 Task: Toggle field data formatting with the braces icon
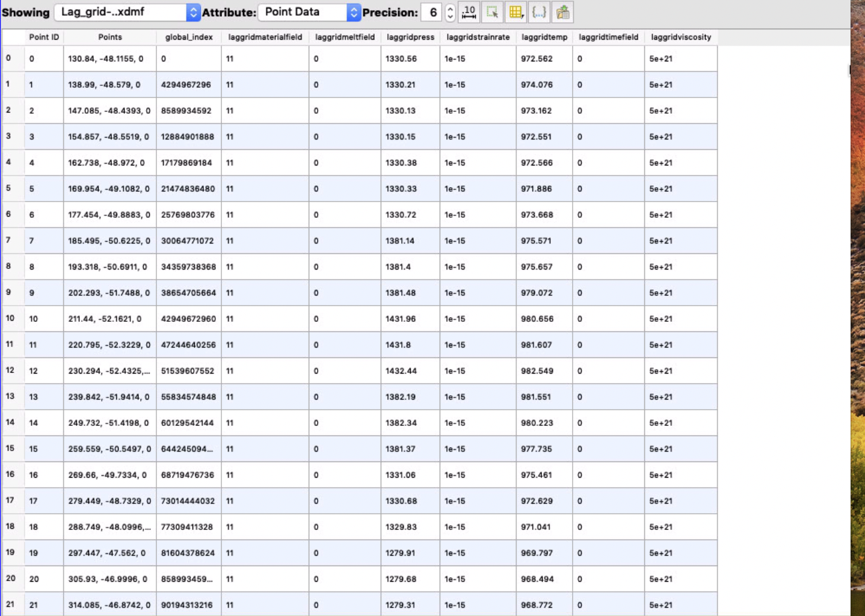tap(539, 11)
